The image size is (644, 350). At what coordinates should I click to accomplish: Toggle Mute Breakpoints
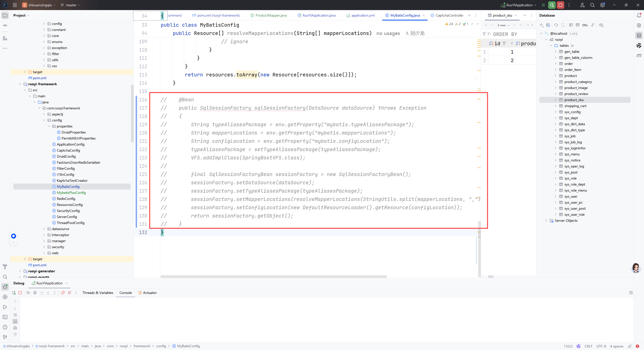pos(69,293)
